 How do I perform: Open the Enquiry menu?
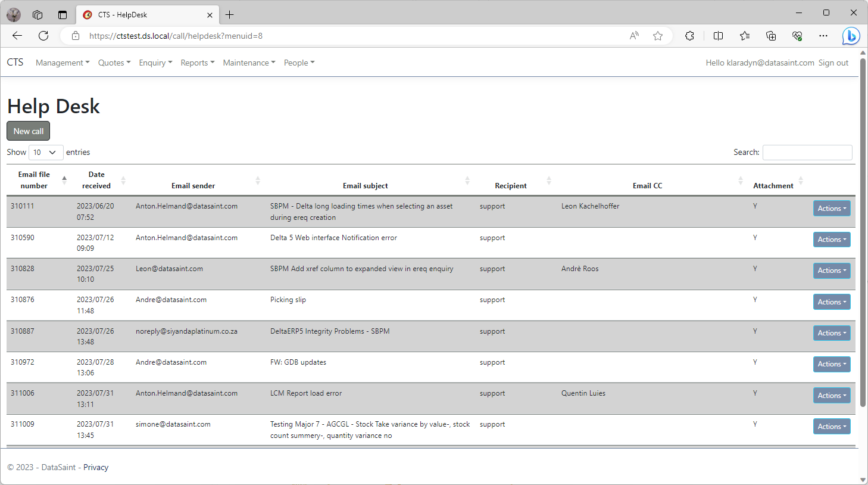tap(155, 63)
